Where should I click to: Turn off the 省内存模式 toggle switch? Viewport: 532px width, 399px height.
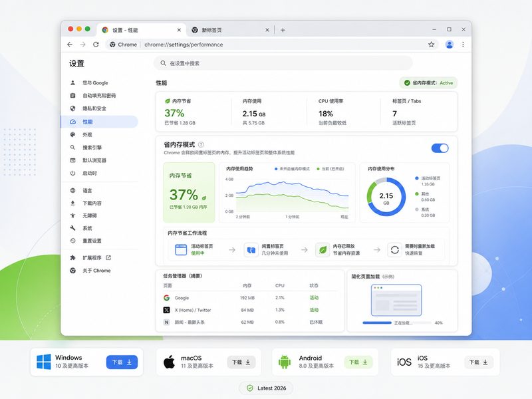coord(440,148)
